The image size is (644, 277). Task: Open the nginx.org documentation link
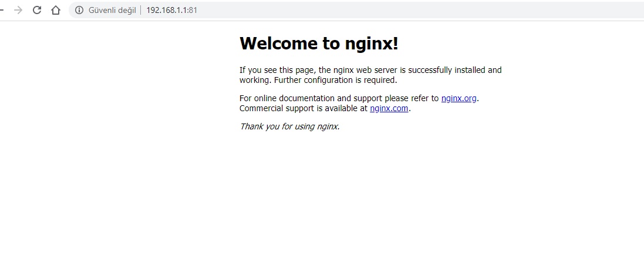pos(458,98)
